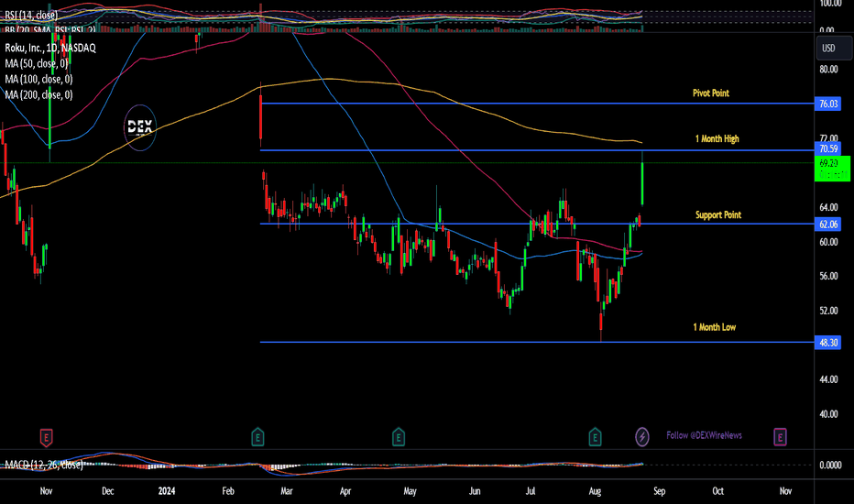Screen dimensions: 854x504
Task: Click the Support Point text annotation
Action: (717, 215)
